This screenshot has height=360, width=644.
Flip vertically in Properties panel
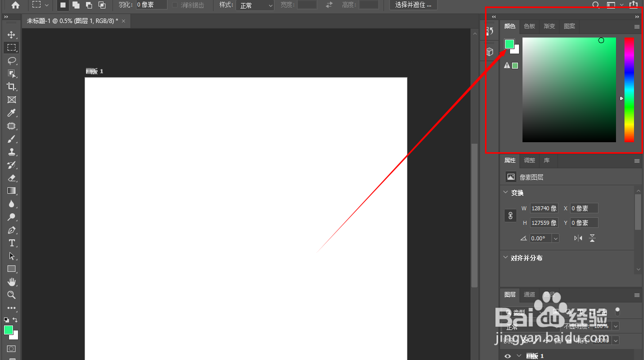pos(592,238)
